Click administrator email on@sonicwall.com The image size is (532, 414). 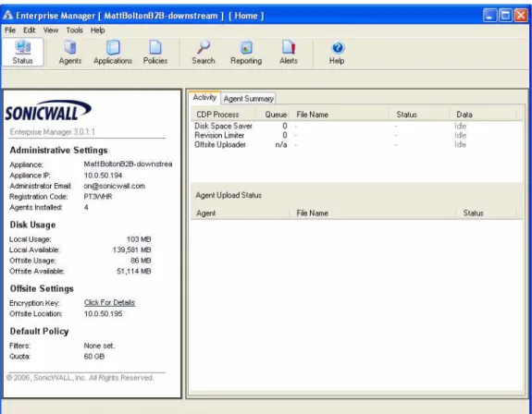pos(115,186)
